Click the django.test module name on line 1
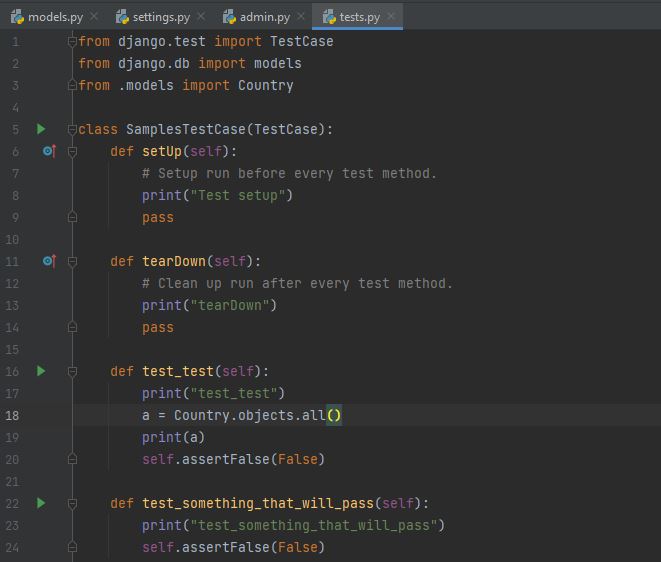The height and width of the screenshot is (562, 661). [x=162, y=41]
